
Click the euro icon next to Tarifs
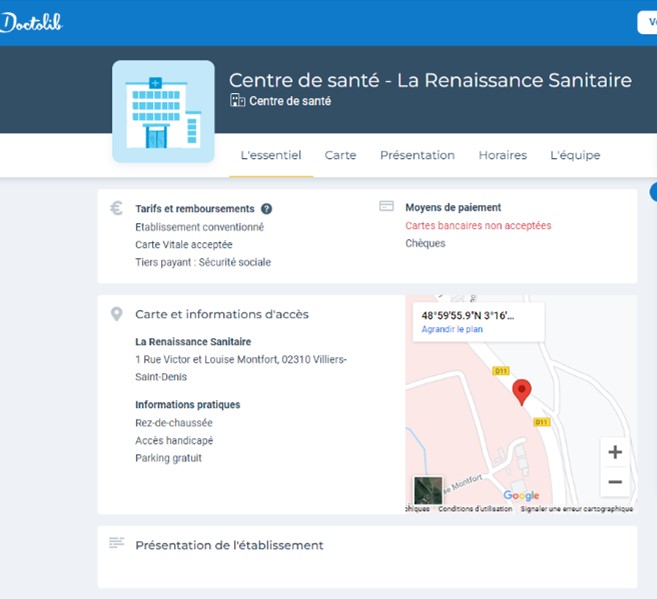tap(116, 208)
